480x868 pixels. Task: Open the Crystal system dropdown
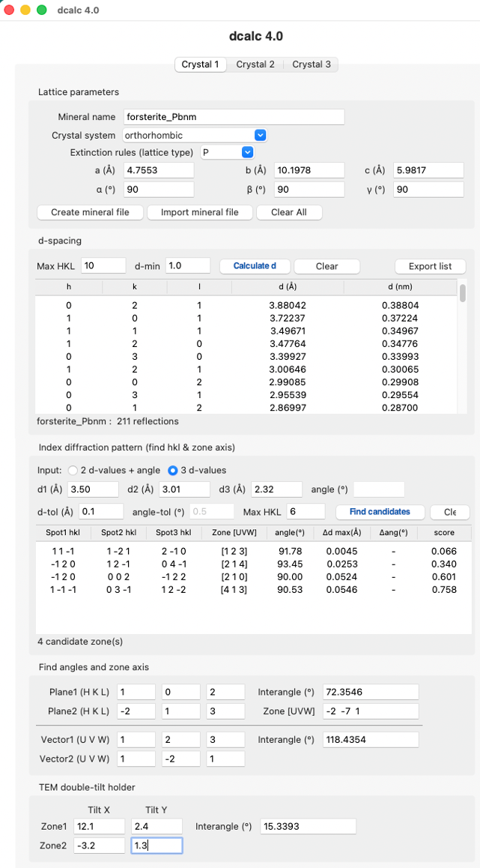pos(195,135)
